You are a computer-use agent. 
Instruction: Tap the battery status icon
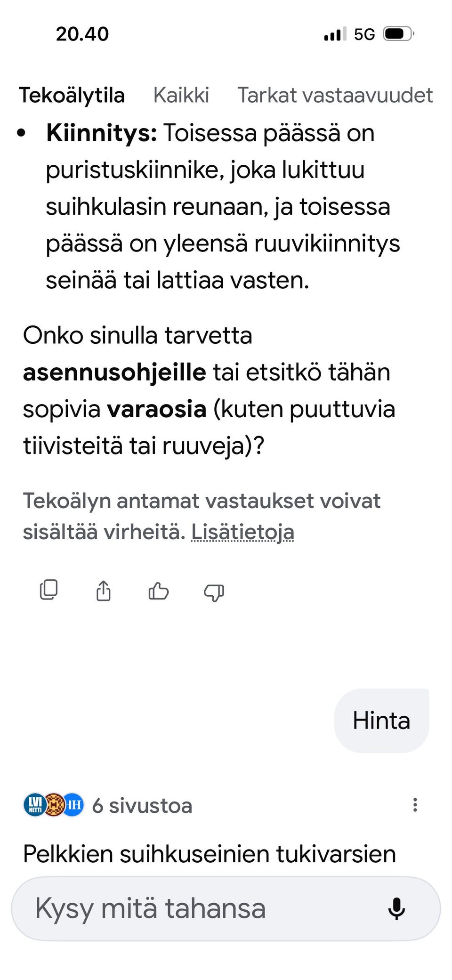pos(397,33)
